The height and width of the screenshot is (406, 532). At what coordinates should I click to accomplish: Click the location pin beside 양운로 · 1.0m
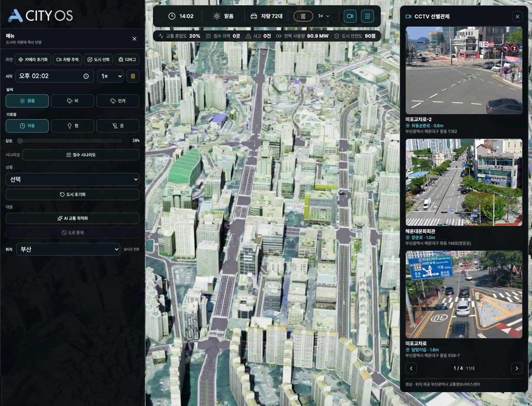pyautogui.click(x=408, y=238)
